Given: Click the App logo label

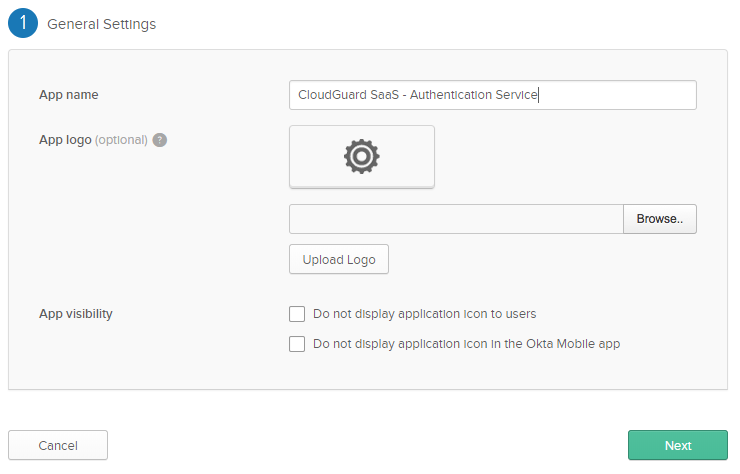Looking at the screenshot, I should point(65,140).
